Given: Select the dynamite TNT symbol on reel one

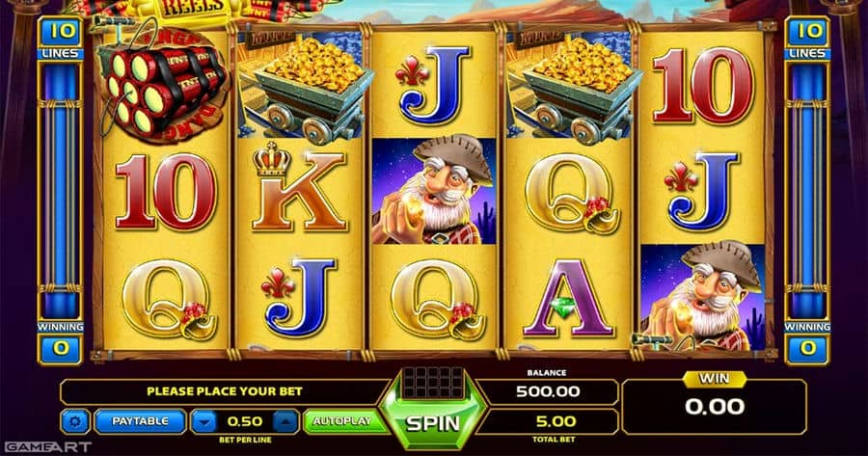Looking at the screenshot, I should [x=163, y=83].
